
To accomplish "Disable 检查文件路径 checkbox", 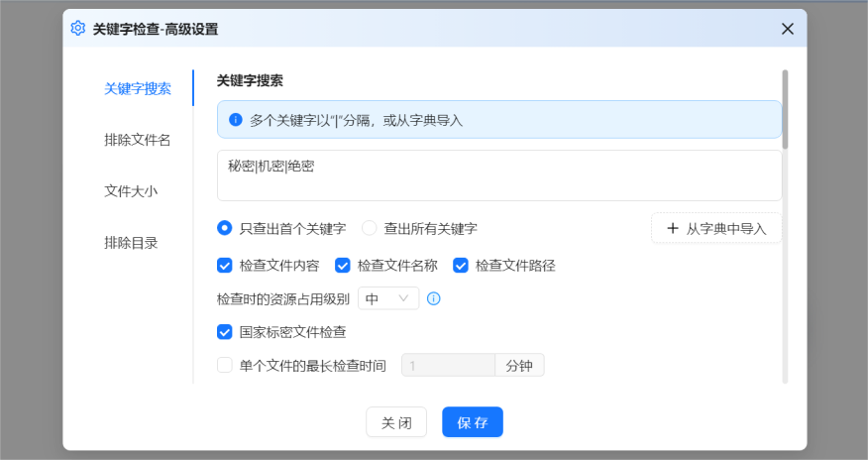I will pos(461,265).
